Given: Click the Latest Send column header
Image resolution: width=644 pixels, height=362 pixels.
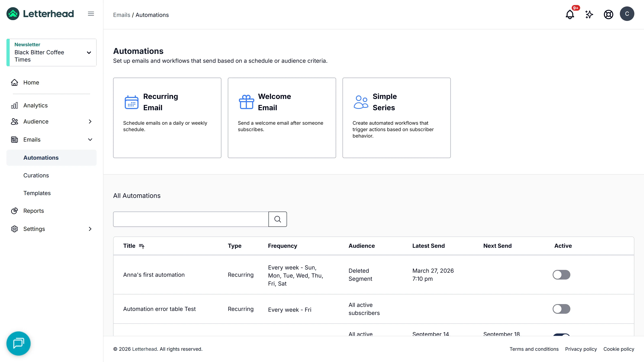Looking at the screenshot, I should tap(428, 246).
